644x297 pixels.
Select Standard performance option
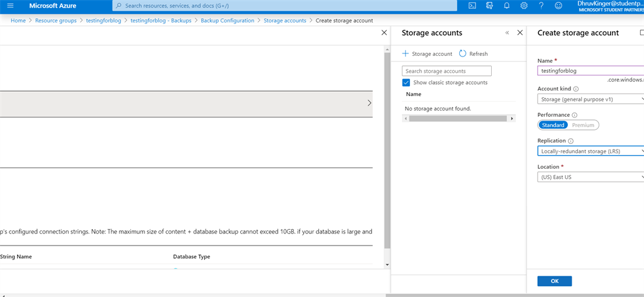pos(552,125)
